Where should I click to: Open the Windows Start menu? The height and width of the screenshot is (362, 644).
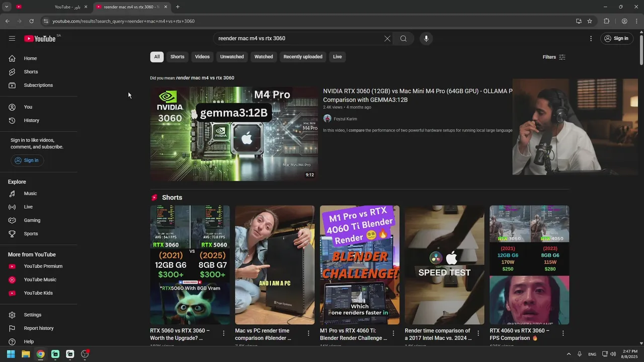pyautogui.click(x=11, y=354)
